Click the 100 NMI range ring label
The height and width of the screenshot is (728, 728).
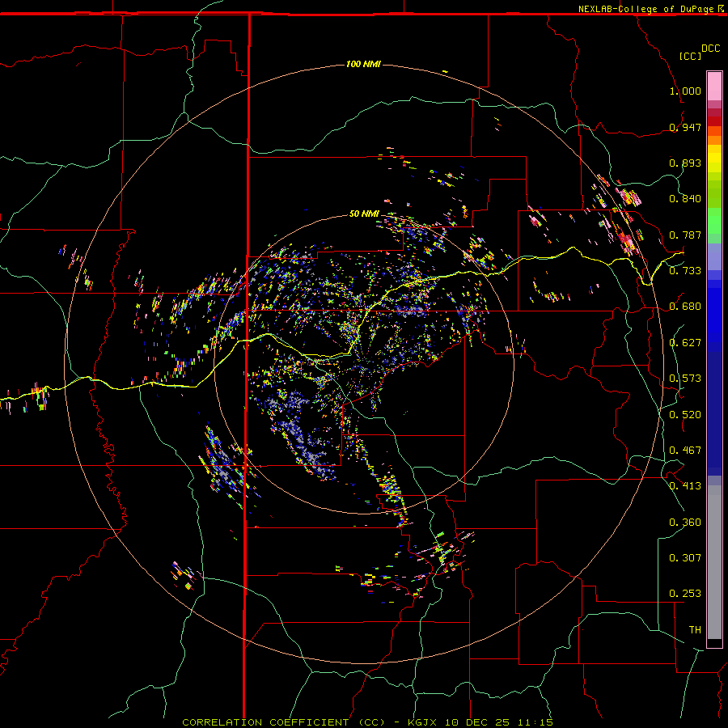(x=363, y=64)
